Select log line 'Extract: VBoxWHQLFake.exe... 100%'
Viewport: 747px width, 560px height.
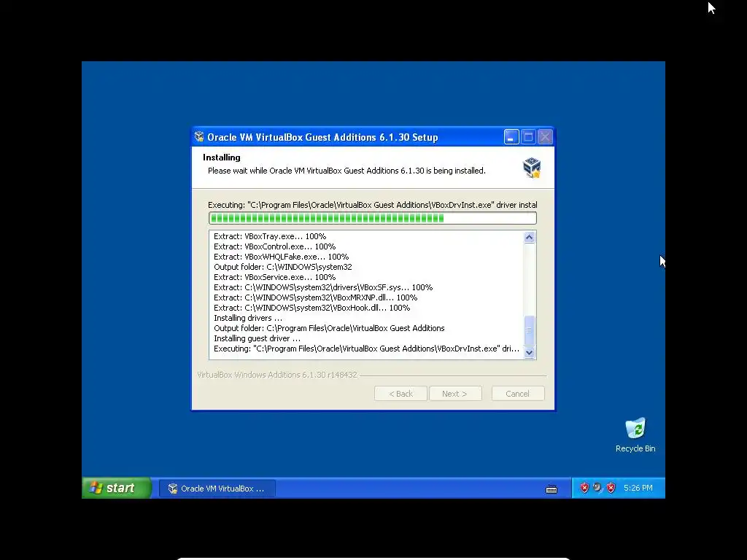click(x=281, y=257)
